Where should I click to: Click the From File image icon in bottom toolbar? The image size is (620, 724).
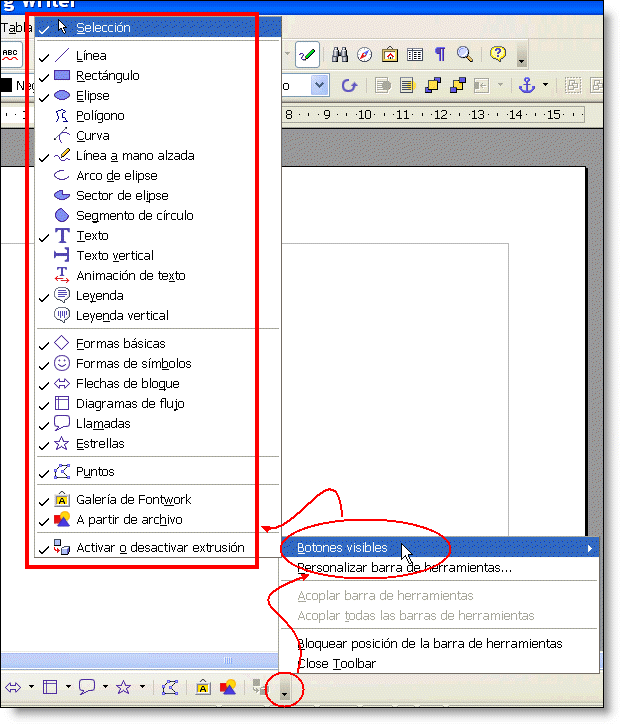tap(229, 687)
